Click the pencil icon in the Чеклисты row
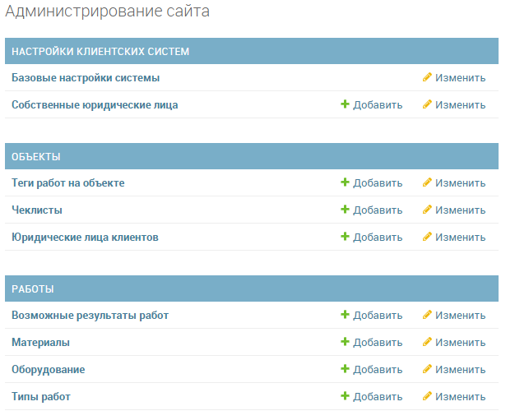This screenshot has height=420, width=515. click(427, 210)
